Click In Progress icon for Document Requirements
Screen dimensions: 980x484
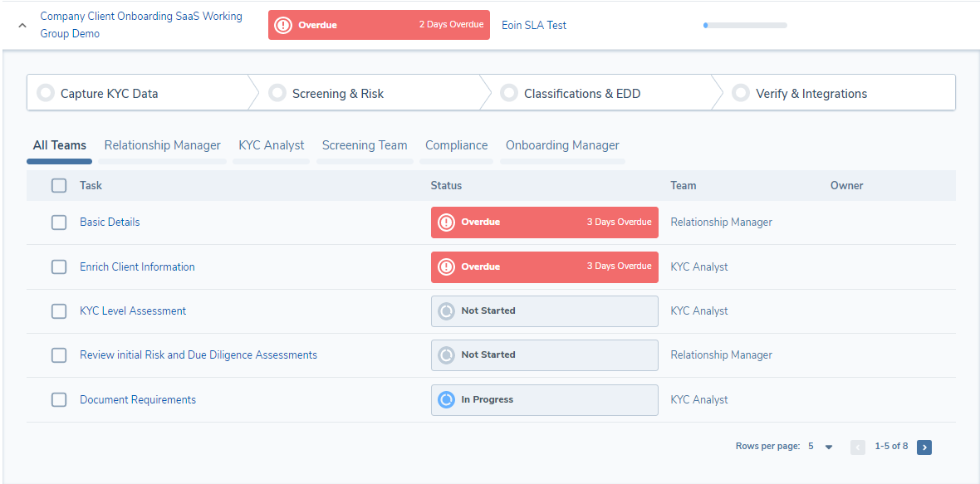(x=446, y=400)
